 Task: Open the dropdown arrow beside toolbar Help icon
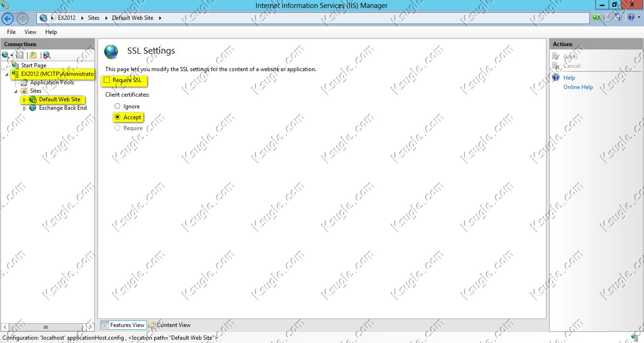638,18
